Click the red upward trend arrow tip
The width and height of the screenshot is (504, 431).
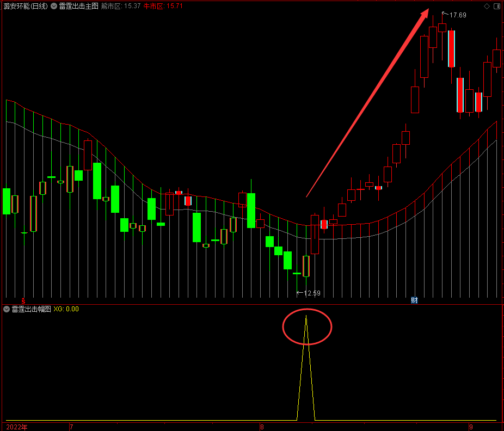pos(427,10)
